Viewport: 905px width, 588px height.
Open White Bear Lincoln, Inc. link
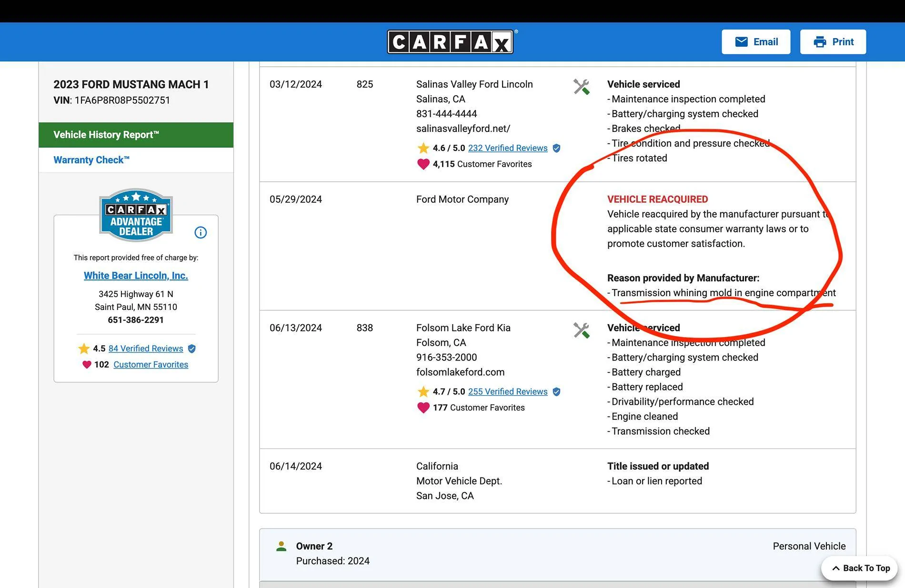(x=136, y=276)
